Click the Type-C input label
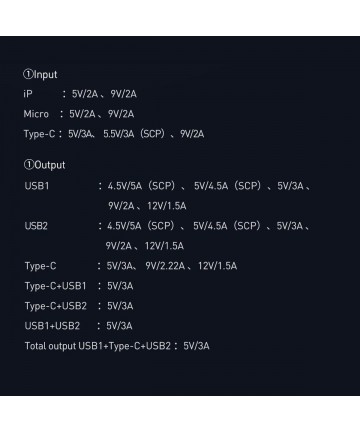This screenshot has height=432, width=360. [x=39, y=134]
